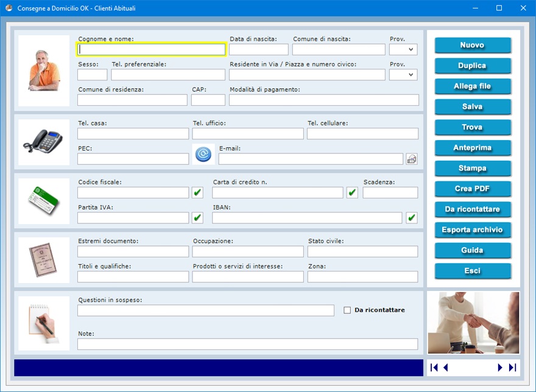Screen dimensions: 536x392
Task: Focus the Occupazione field
Action: tap(248, 251)
